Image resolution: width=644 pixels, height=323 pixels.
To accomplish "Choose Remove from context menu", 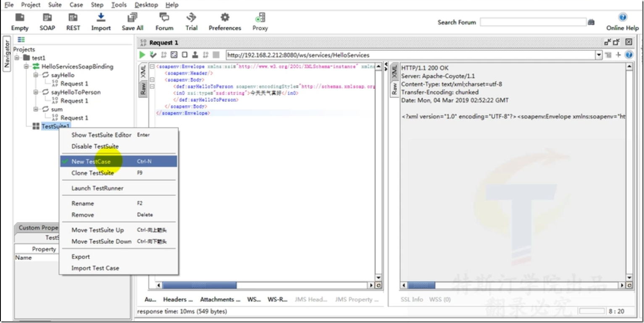I will [118, 214].
